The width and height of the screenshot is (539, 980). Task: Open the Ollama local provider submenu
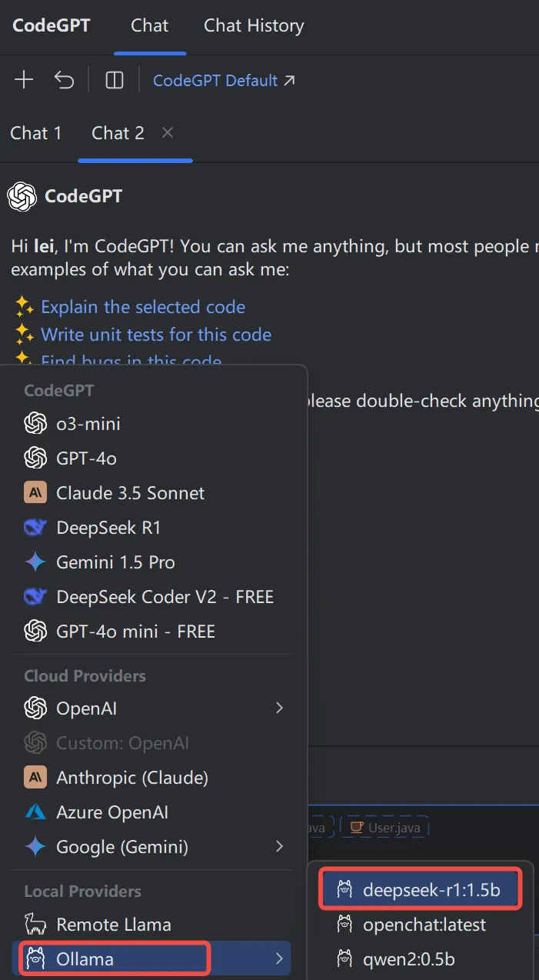151,958
